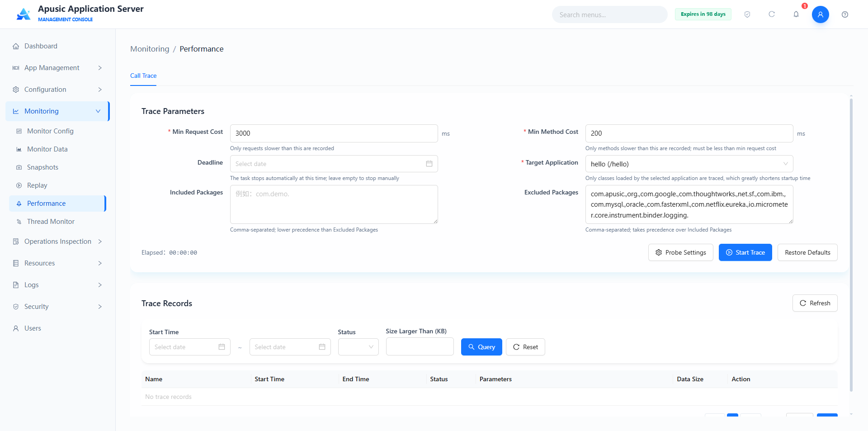The width and height of the screenshot is (868, 431).
Task: Open the notifications bell
Action: click(x=796, y=14)
